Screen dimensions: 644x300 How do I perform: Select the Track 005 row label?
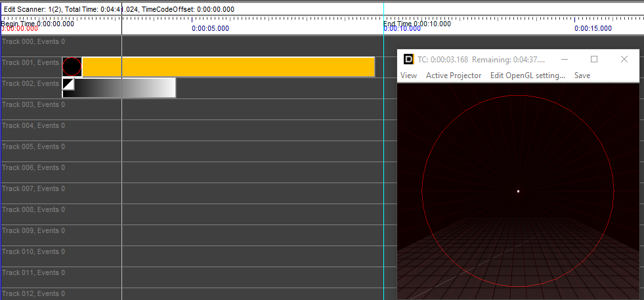pos(33,147)
